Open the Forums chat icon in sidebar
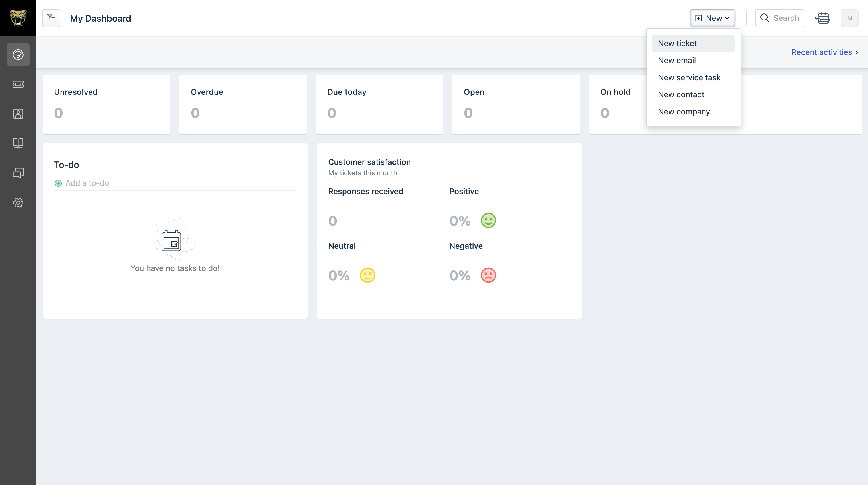The image size is (868, 485). coord(18,173)
